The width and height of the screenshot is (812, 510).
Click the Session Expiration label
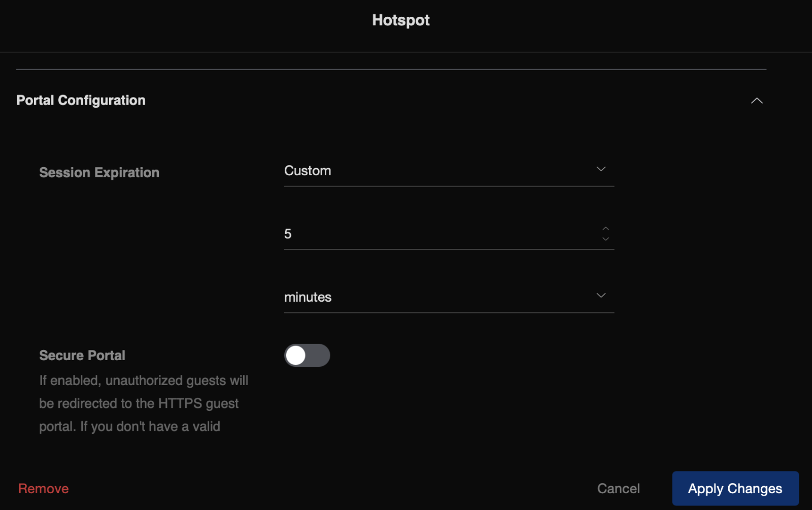(x=99, y=173)
